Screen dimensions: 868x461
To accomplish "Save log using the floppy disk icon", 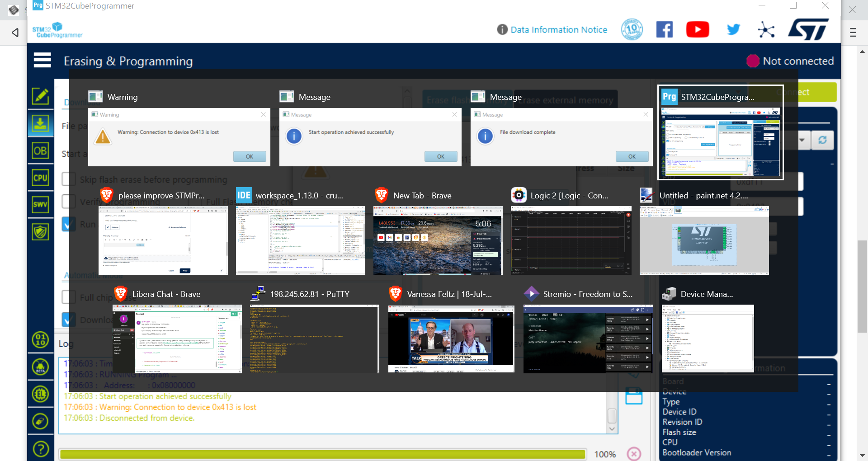I will click(634, 395).
